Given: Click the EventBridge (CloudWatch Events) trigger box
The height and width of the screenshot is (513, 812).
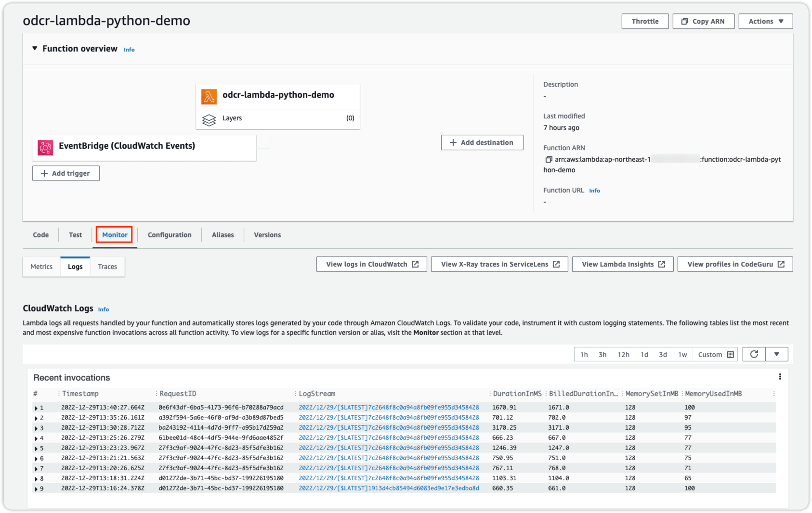Looking at the screenshot, I should (x=144, y=148).
